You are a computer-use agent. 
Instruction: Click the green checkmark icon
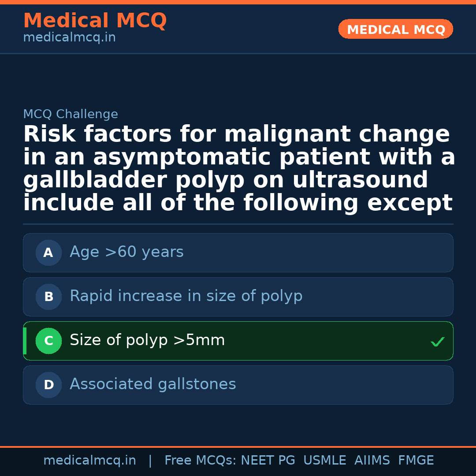pyautogui.click(x=437, y=342)
